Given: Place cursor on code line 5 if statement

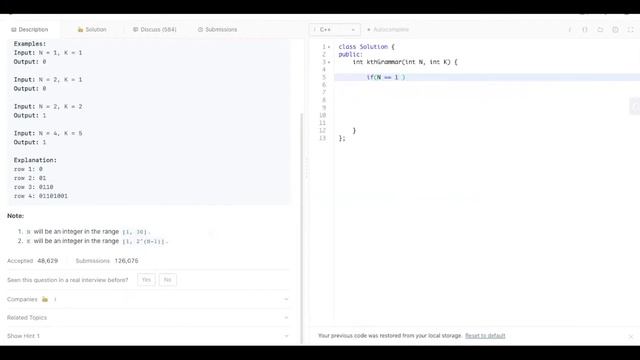Looking at the screenshot, I should (386, 77).
